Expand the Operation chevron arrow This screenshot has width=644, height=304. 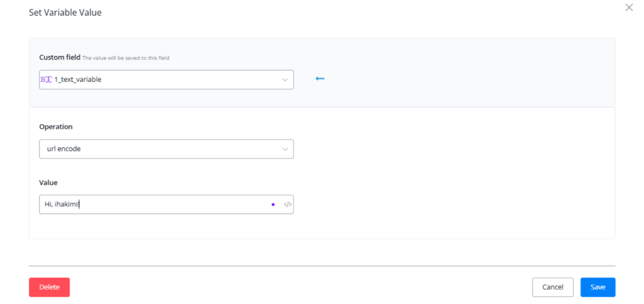(285, 149)
